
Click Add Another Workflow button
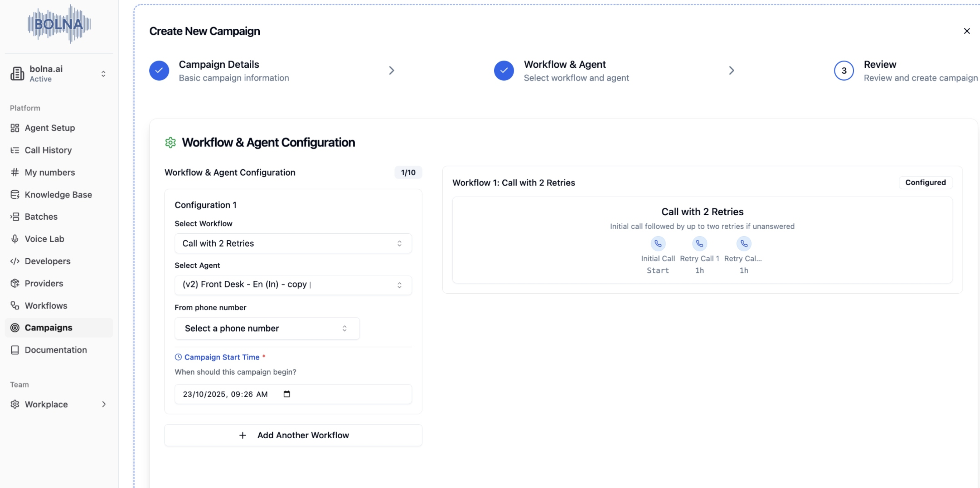(x=293, y=435)
